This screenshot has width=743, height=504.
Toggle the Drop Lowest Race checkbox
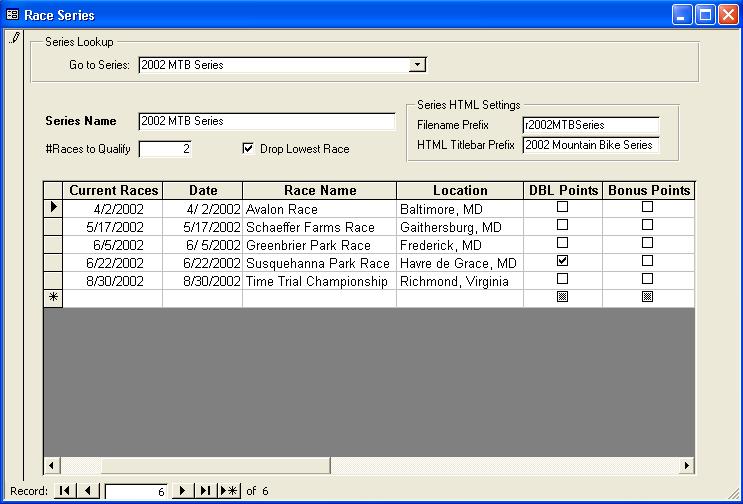click(x=248, y=149)
